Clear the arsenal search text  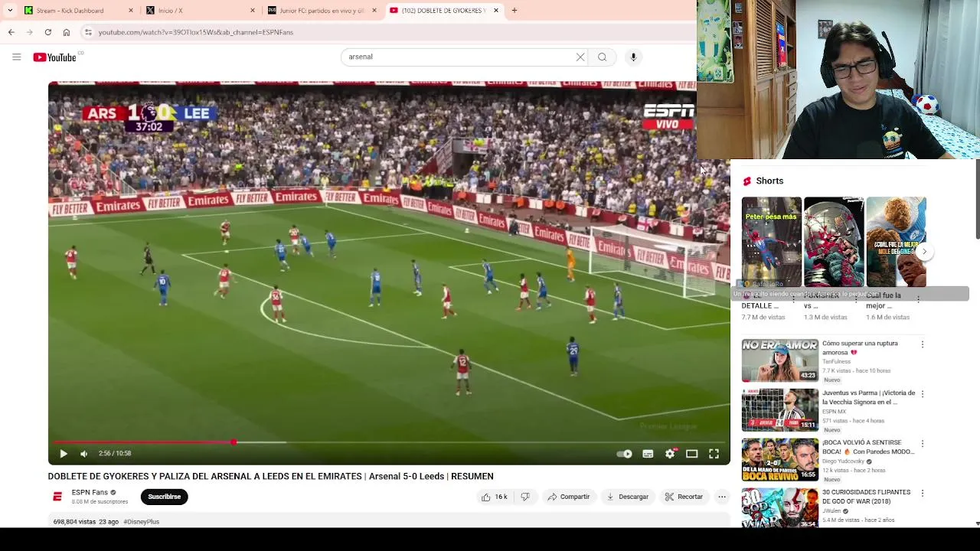580,57
